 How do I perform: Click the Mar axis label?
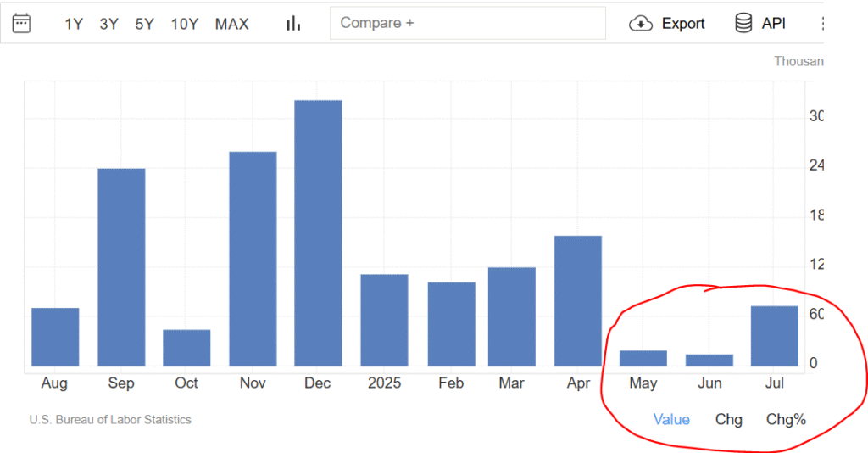point(511,383)
